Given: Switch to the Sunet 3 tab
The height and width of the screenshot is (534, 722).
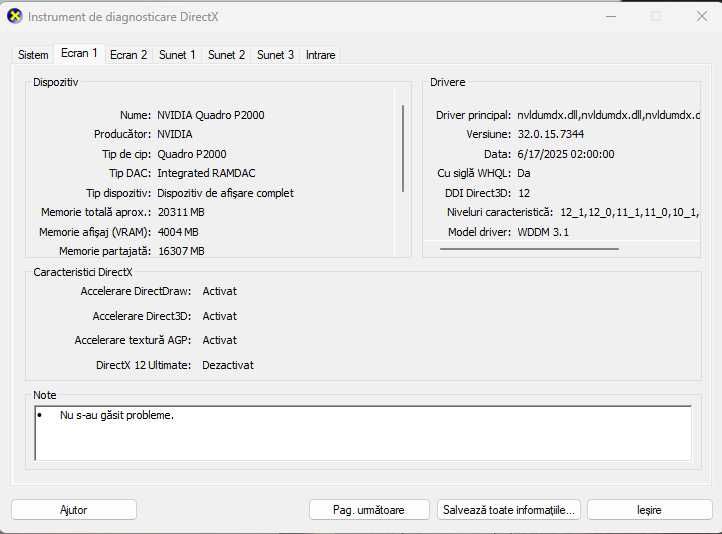Looking at the screenshot, I should 275,55.
